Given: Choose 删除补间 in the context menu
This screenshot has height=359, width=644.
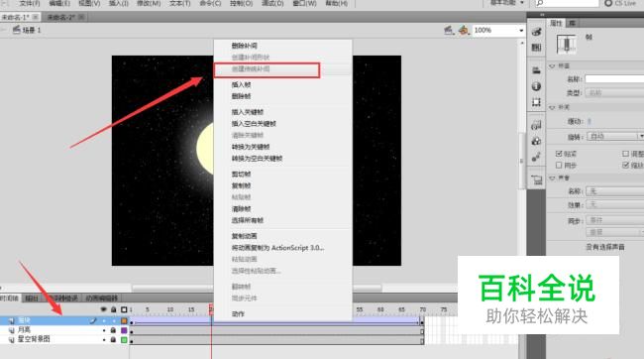Looking at the screenshot, I should [244, 46].
